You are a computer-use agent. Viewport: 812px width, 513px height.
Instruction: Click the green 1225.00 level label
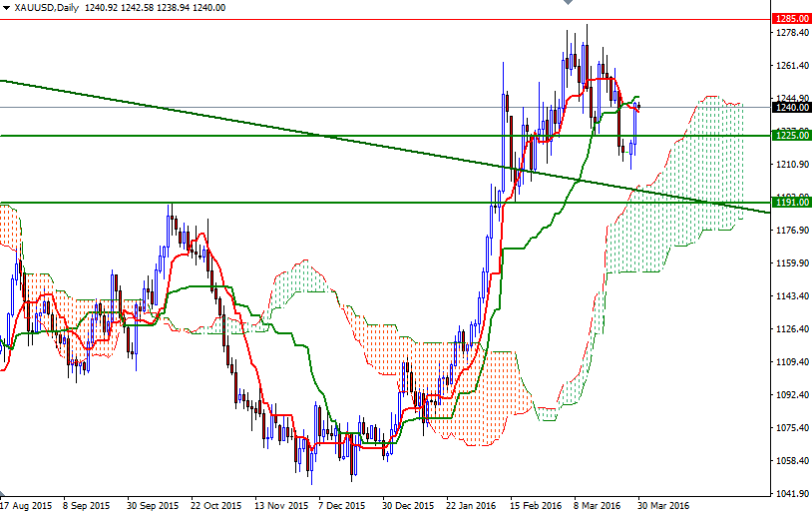point(792,136)
